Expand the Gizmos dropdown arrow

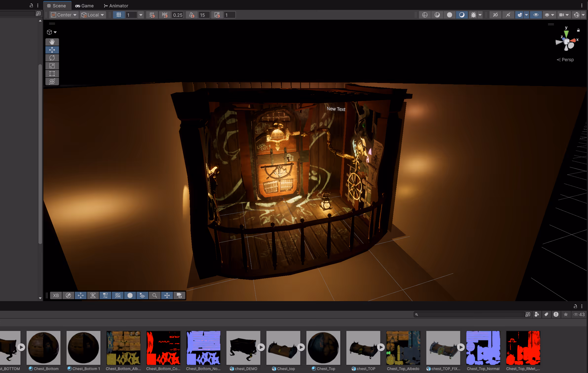tap(583, 15)
